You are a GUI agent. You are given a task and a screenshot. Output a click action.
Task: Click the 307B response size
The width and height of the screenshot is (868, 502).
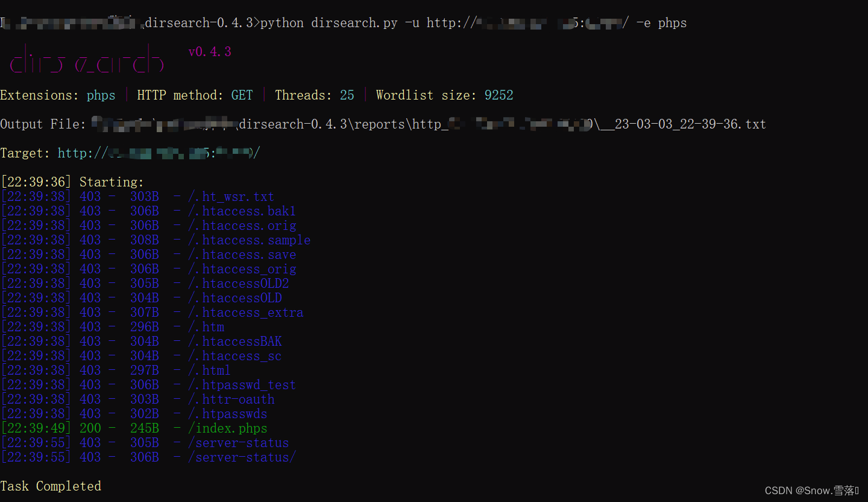145,313
